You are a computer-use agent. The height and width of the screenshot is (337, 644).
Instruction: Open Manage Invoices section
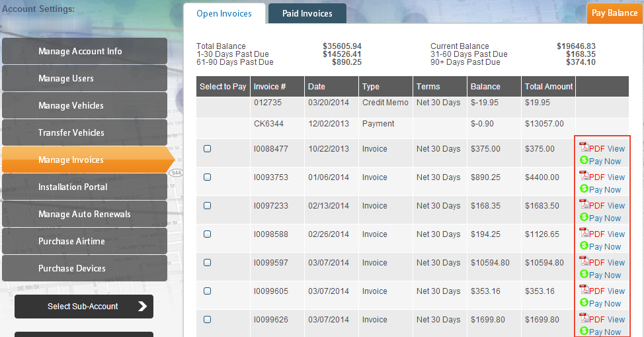point(89,160)
